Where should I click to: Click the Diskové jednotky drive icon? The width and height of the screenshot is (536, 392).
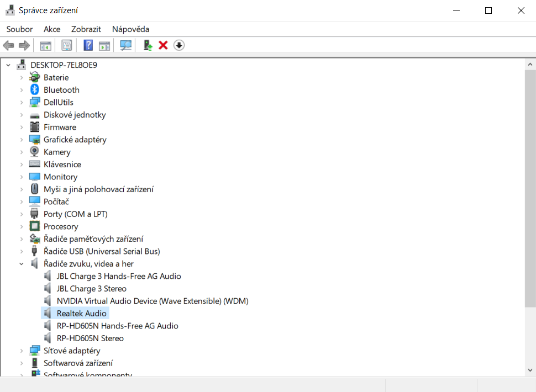click(x=34, y=115)
